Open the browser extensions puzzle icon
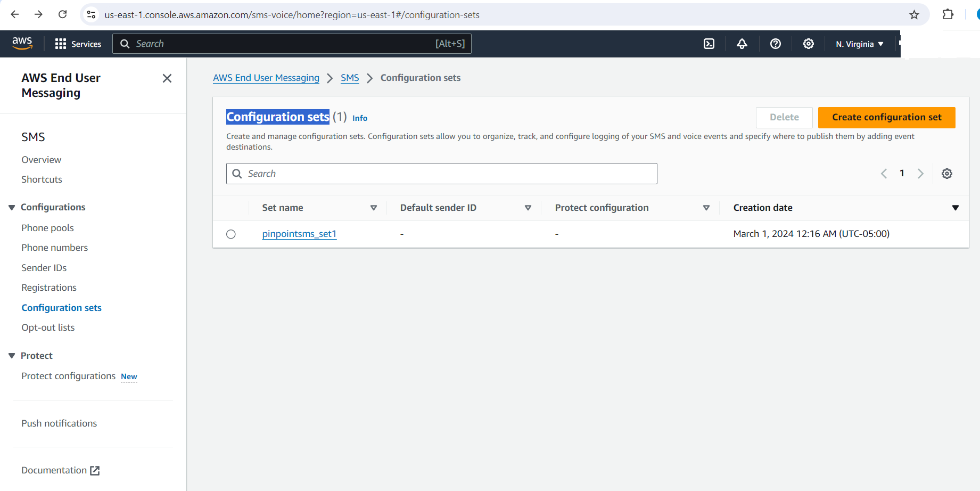980x491 pixels. [x=948, y=14]
